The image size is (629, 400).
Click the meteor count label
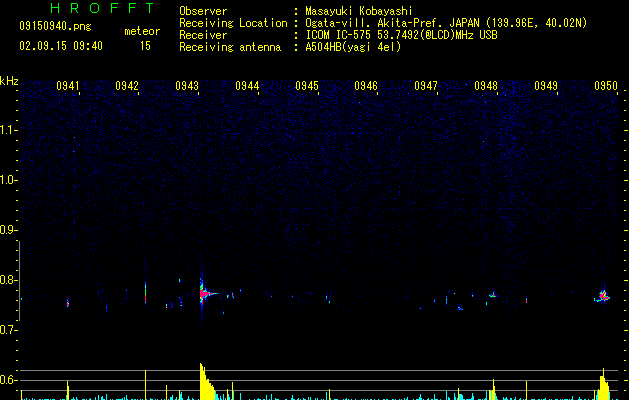pos(142,31)
